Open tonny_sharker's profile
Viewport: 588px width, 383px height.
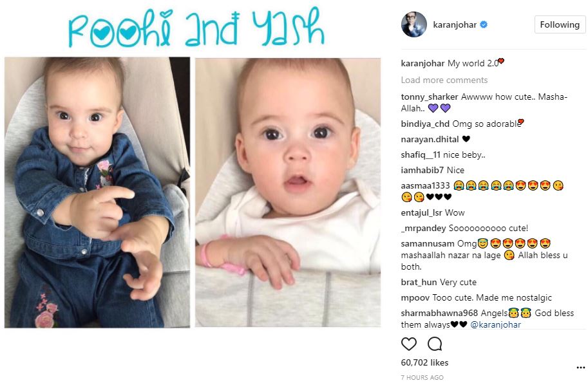point(430,97)
